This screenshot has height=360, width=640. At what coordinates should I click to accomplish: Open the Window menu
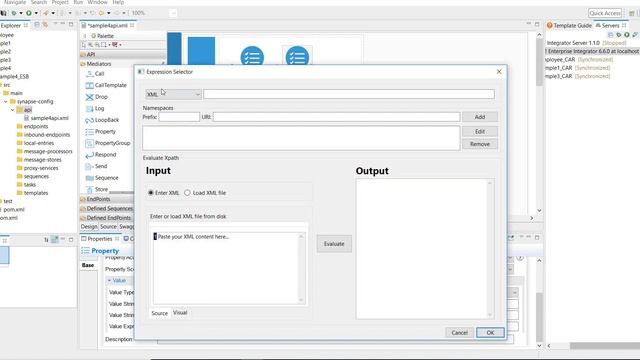coord(97,2)
